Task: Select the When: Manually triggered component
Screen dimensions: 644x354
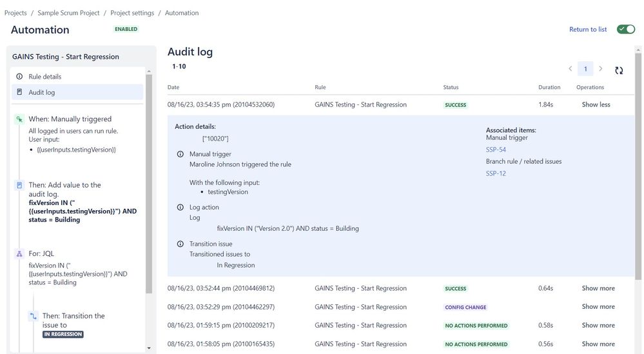Action: (x=70, y=119)
